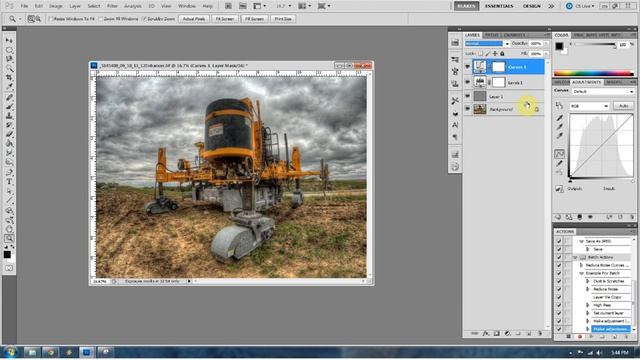Click layer style fx icon in Layers panel

[486, 333]
